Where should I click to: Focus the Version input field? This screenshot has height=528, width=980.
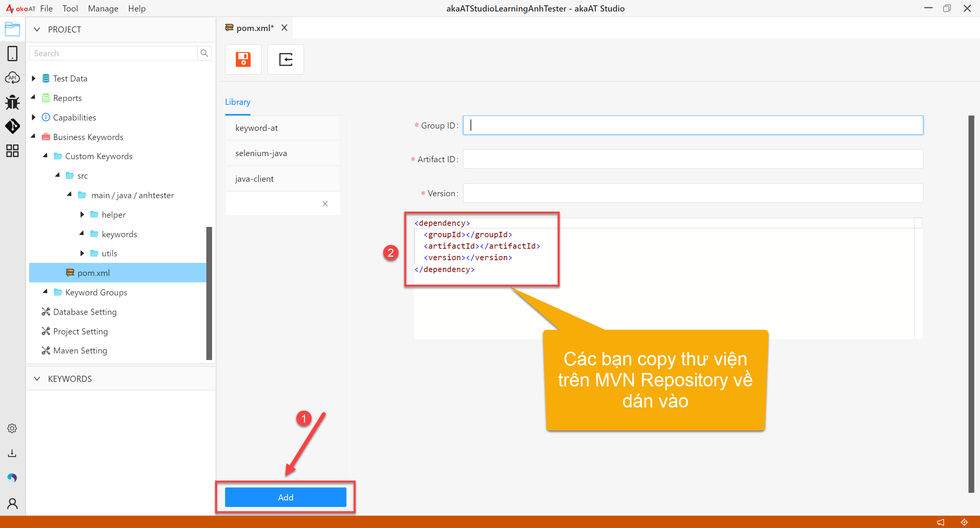[x=693, y=193]
